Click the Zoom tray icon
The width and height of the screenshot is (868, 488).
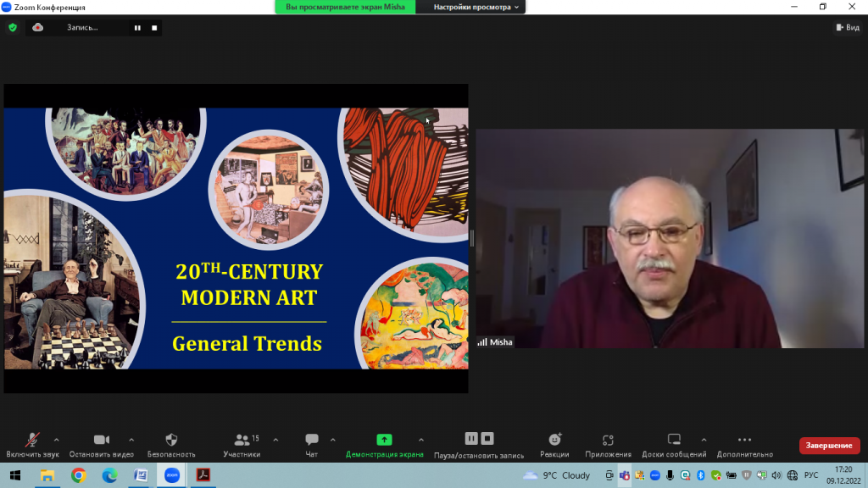pyautogui.click(x=655, y=475)
